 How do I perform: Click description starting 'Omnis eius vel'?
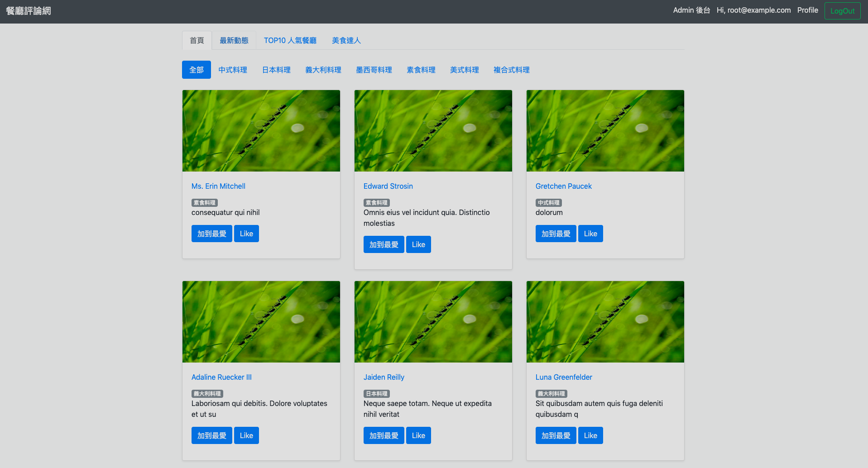point(427,218)
